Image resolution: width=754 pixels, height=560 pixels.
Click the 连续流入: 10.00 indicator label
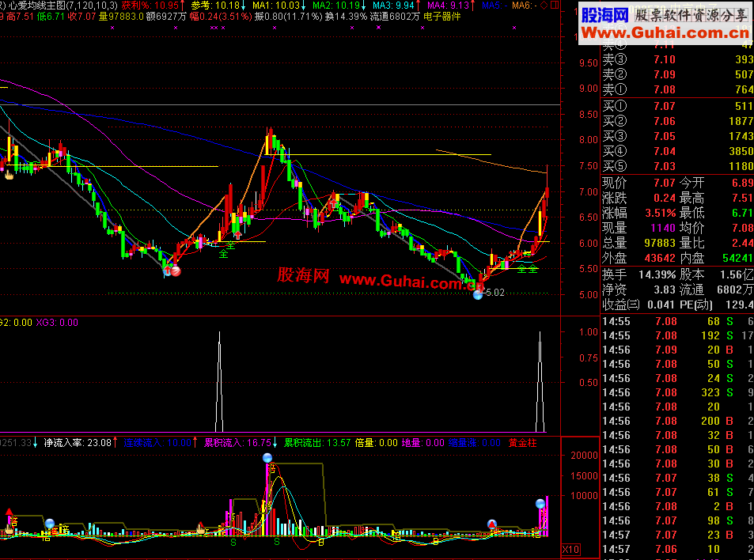click(x=157, y=443)
